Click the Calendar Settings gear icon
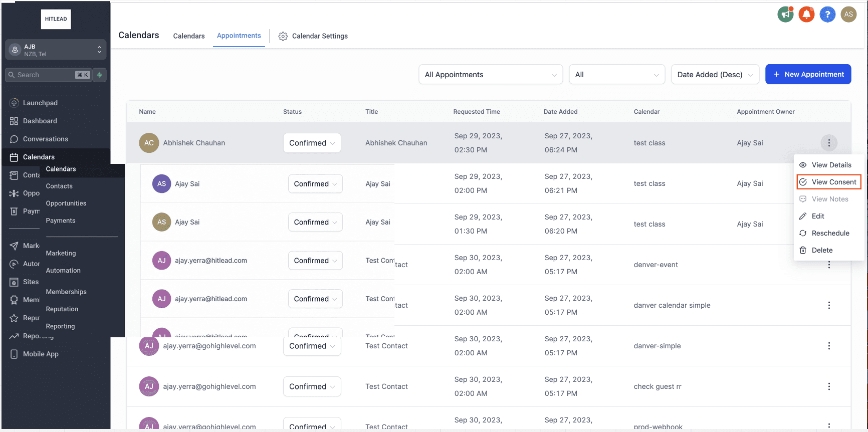The image size is (868, 432). click(x=283, y=36)
